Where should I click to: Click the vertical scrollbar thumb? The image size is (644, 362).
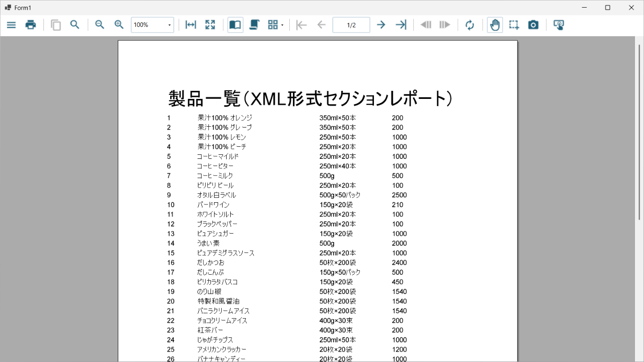pos(640,132)
